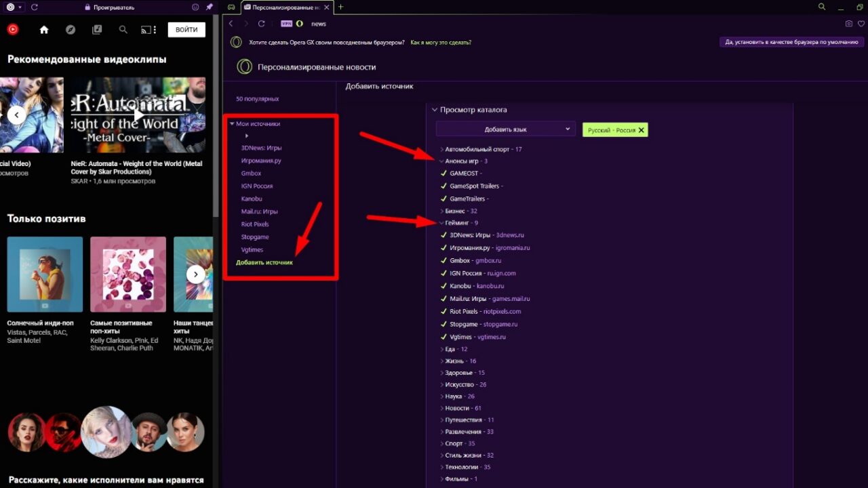Screen dimensions: 868x488
Task: Open the player selector dropdown arrow
Action: (x=20, y=7)
